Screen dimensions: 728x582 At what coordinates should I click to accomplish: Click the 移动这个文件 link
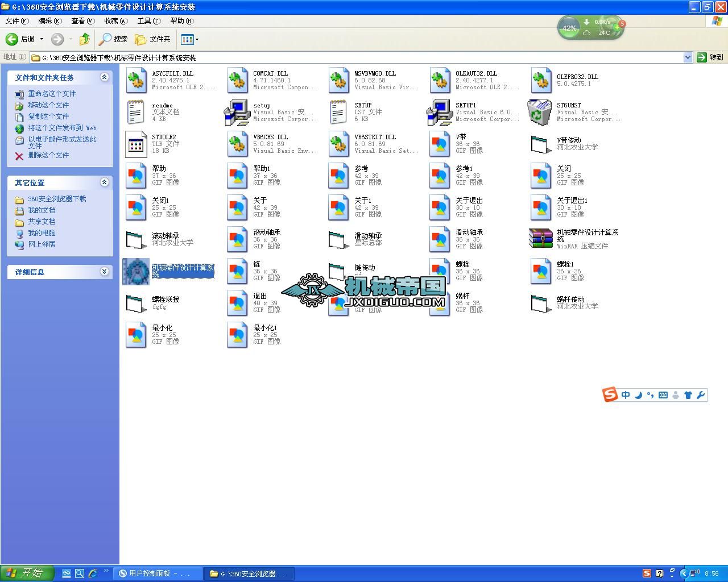48,105
